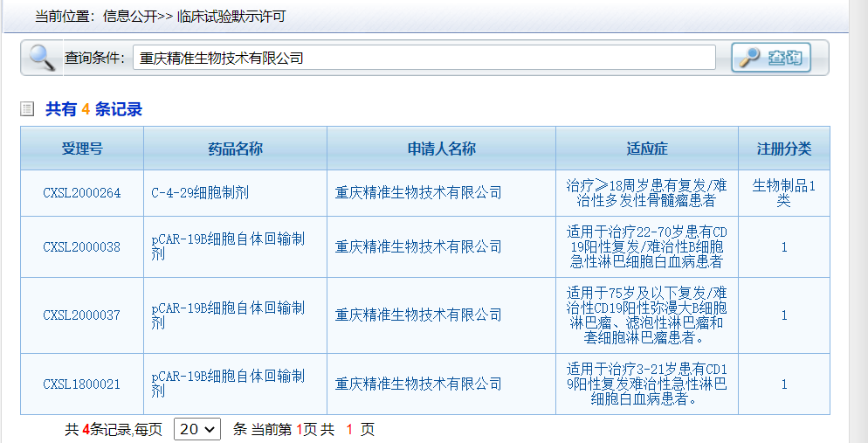Open record CXSL2000037

pos(82,315)
